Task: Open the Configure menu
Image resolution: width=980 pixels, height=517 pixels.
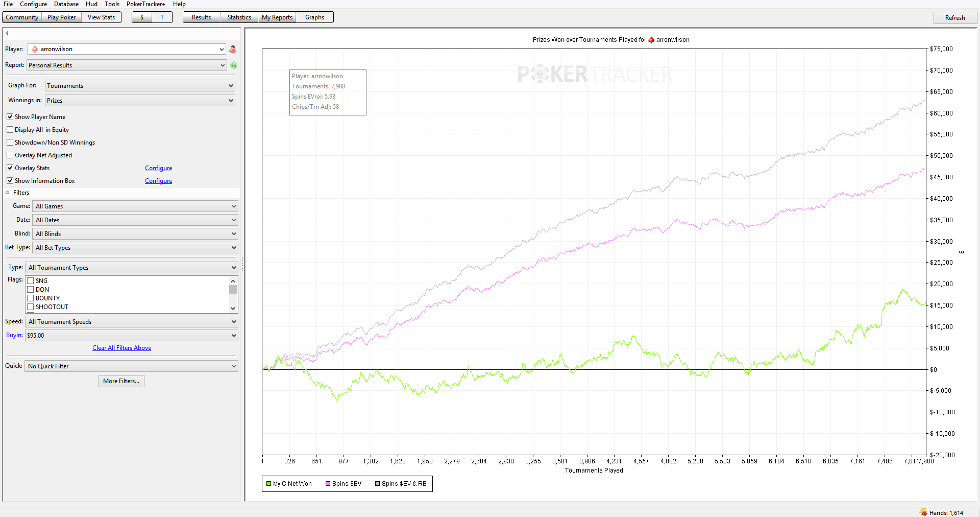Action: pyautogui.click(x=34, y=4)
